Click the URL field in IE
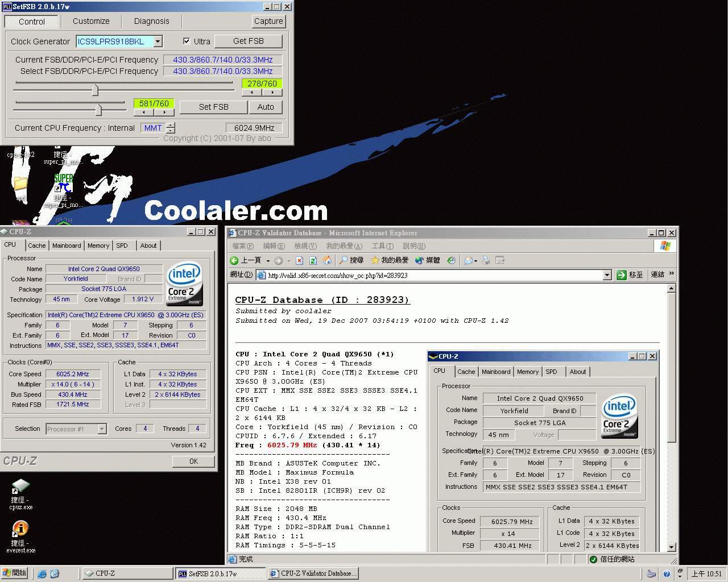728x582 pixels. 434,275
